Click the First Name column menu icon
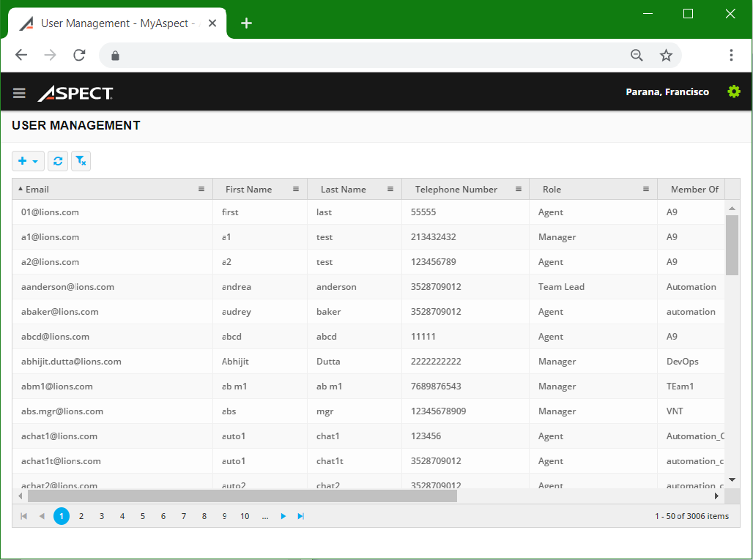This screenshot has height=560, width=753. [x=297, y=189]
